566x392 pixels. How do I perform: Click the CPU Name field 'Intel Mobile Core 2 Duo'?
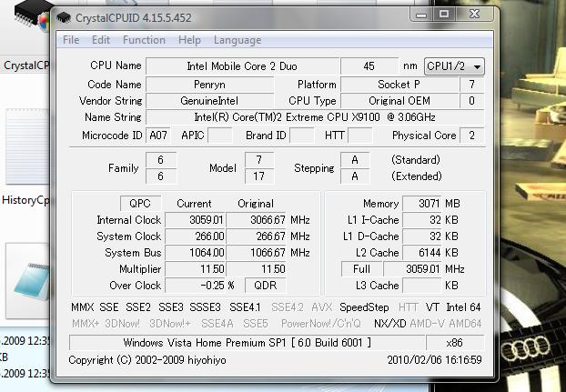pos(242,66)
